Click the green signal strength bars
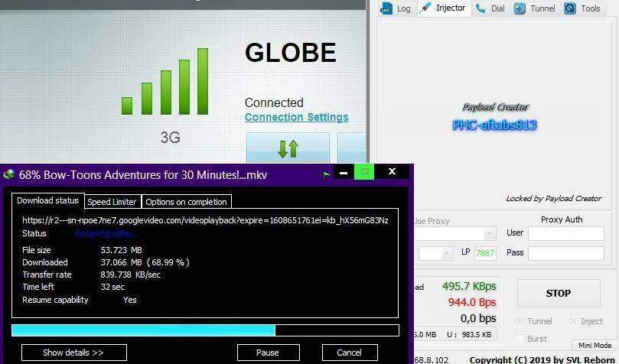The height and width of the screenshot is (364, 619). pos(165,81)
